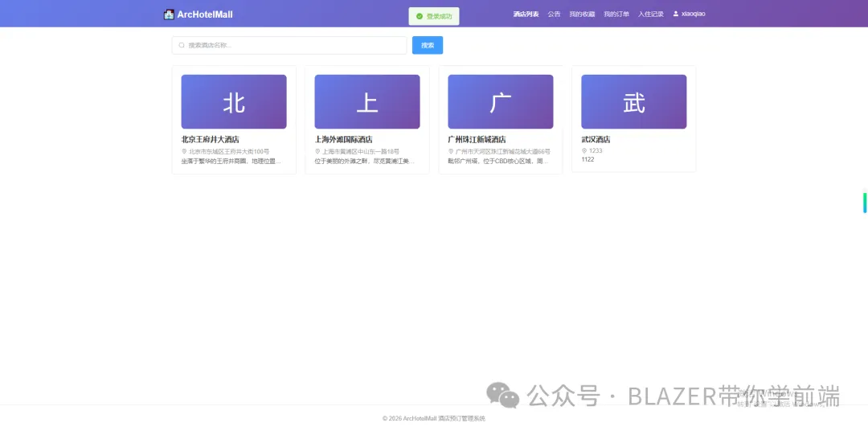
Task: Open the 酒店列表 navigation item
Action: (526, 14)
